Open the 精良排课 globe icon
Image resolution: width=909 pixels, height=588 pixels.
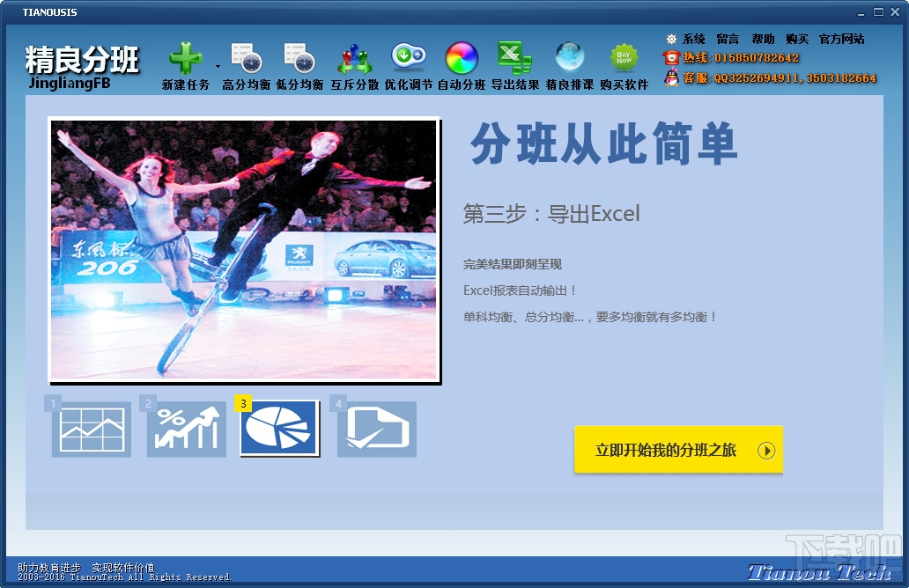pyautogui.click(x=570, y=56)
